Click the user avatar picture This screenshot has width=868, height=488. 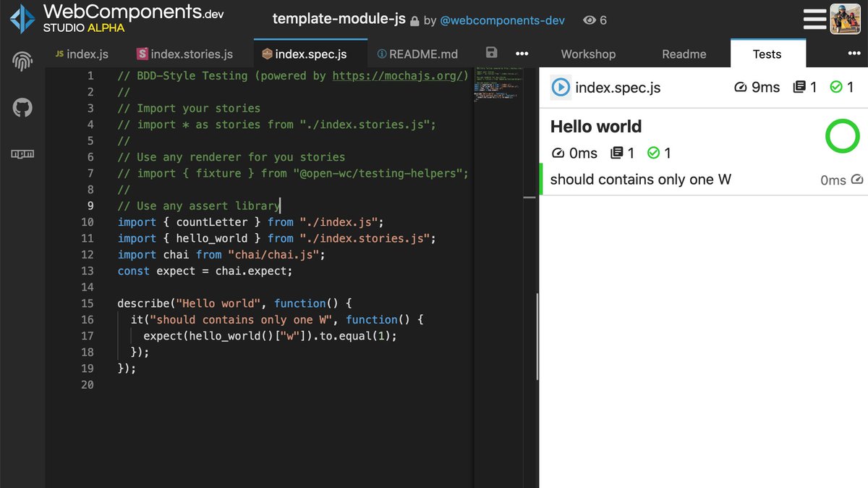[x=845, y=19]
